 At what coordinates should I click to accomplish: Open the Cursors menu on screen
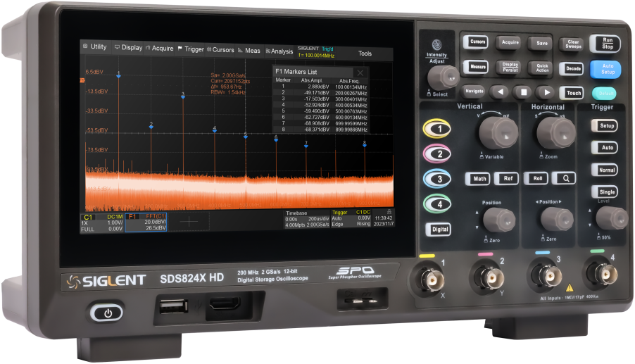click(221, 50)
